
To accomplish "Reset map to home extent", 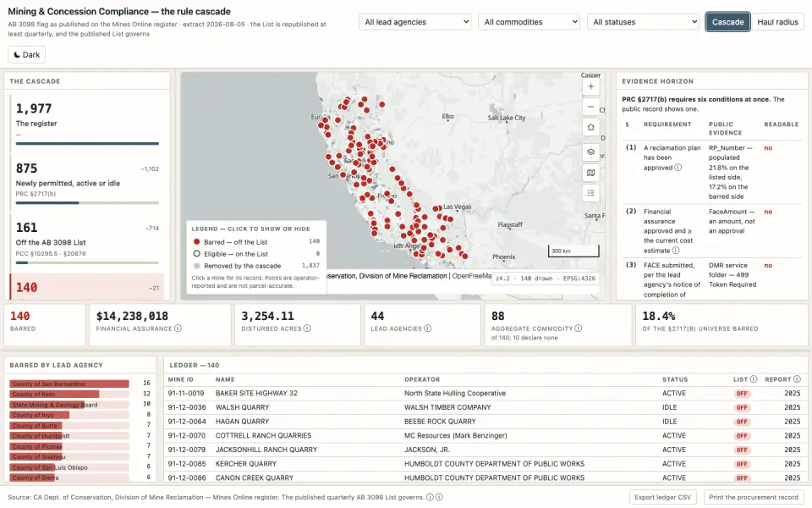I will pos(591,127).
